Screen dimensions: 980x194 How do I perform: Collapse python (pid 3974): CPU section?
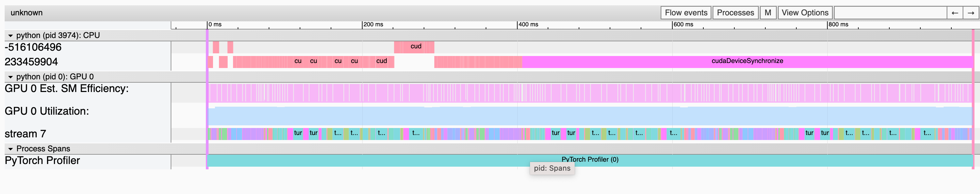point(10,35)
